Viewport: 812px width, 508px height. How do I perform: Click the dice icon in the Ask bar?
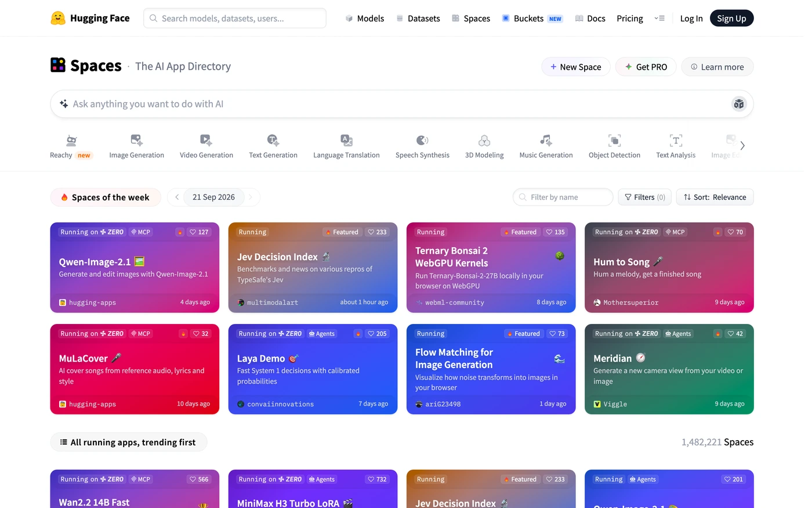(x=738, y=104)
